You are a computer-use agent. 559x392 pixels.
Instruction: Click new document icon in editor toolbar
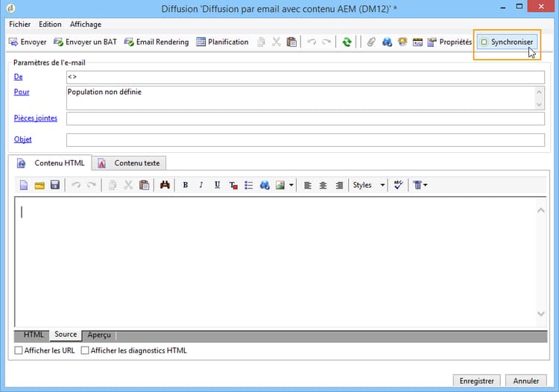click(24, 185)
